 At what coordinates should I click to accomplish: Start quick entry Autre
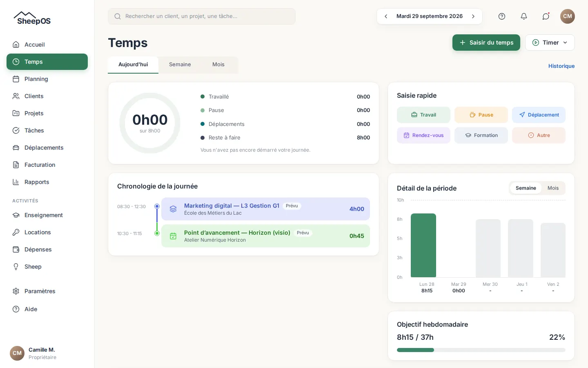coord(539,135)
